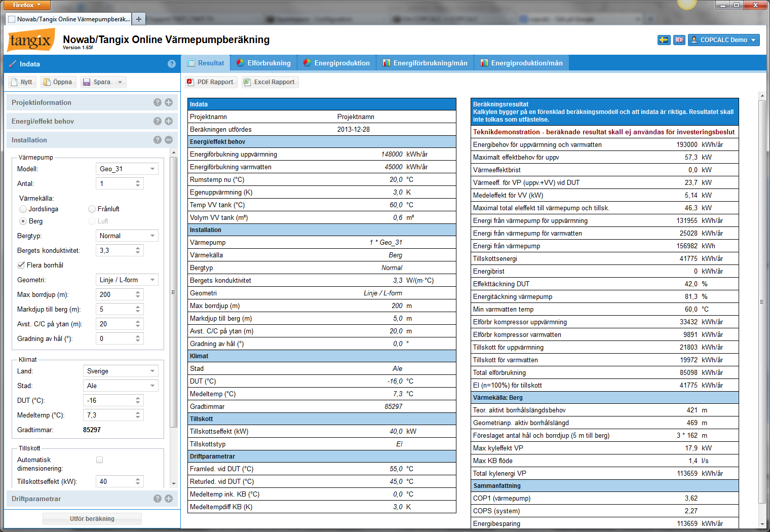Click the Elförbrukning pie chart icon
Viewport: 770px width, 532px height.
point(240,63)
